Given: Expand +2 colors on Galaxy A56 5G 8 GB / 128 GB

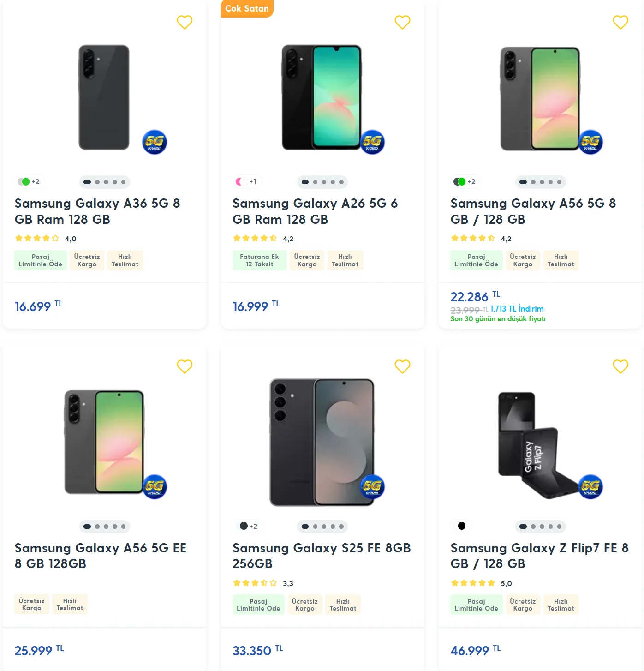Looking at the screenshot, I should (471, 182).
